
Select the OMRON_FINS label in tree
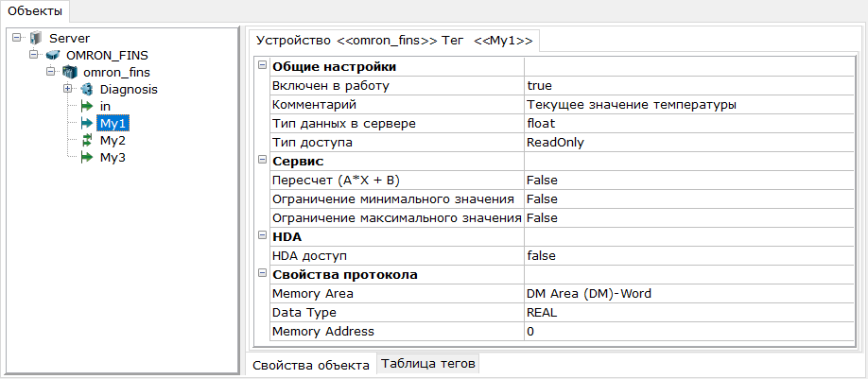108,56
